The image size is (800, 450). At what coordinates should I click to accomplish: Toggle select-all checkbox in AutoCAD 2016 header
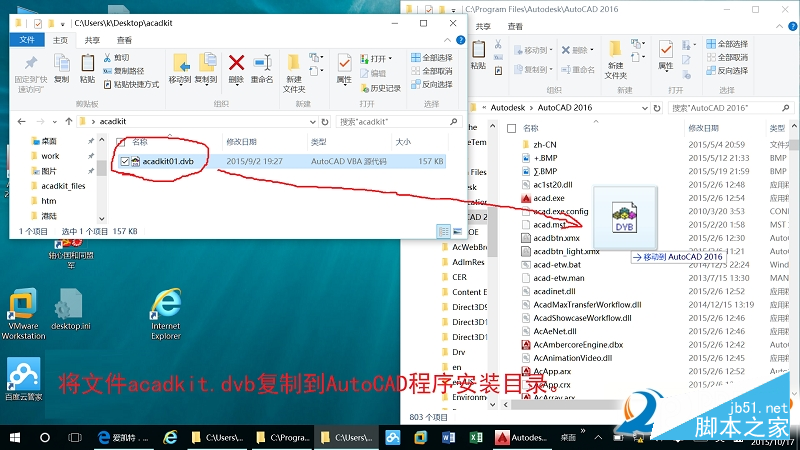(x=512, y=128)
